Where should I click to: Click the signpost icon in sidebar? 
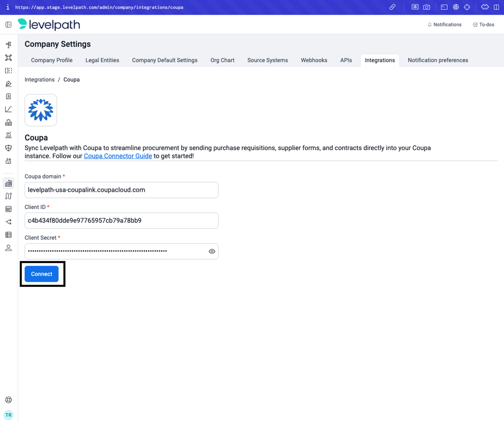coord(8,45)
